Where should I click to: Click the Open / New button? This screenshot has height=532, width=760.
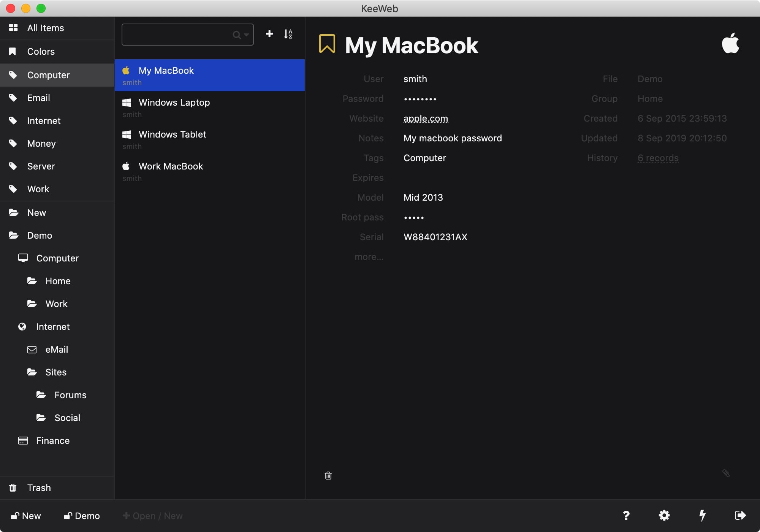click(x=153, y=516)
